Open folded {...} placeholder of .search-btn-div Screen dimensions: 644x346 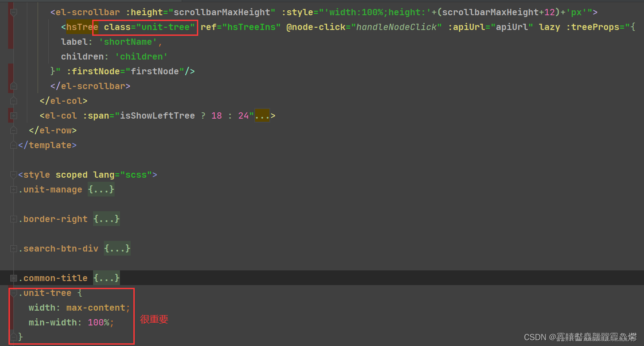(x=117, y=248)
